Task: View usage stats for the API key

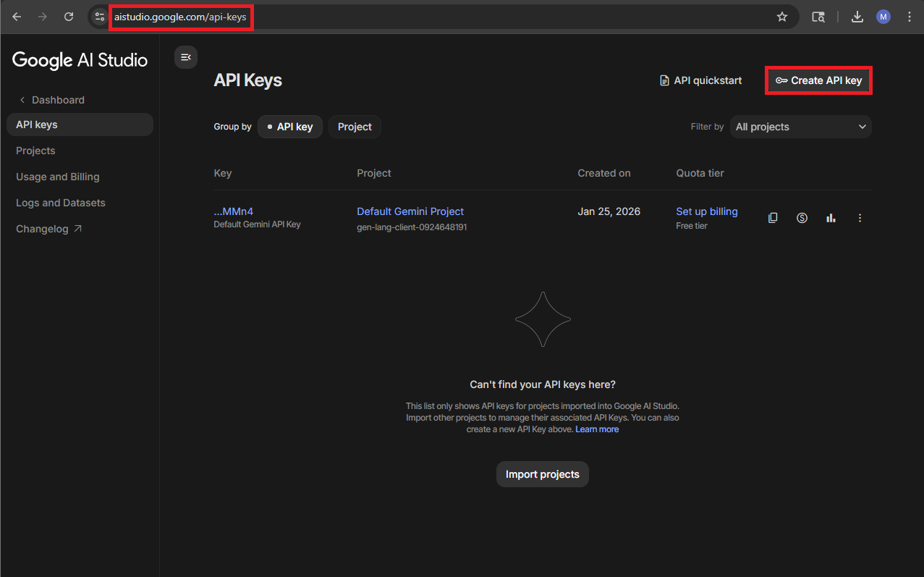Action: tap(831, 217)
